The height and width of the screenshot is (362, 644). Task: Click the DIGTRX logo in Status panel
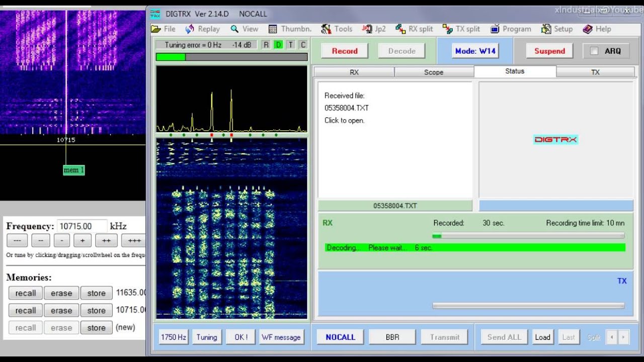coord(555,139)
